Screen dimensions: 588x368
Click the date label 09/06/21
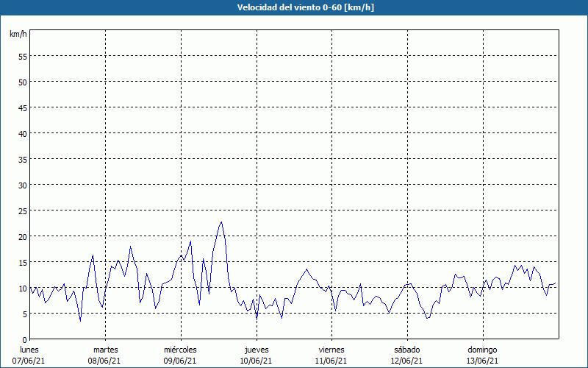tap(180, 361)
